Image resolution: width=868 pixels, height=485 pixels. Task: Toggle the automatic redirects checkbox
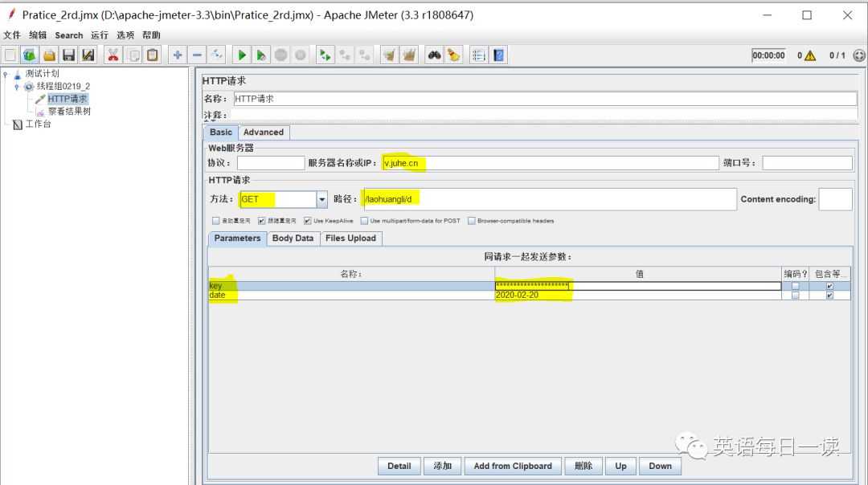216,221
